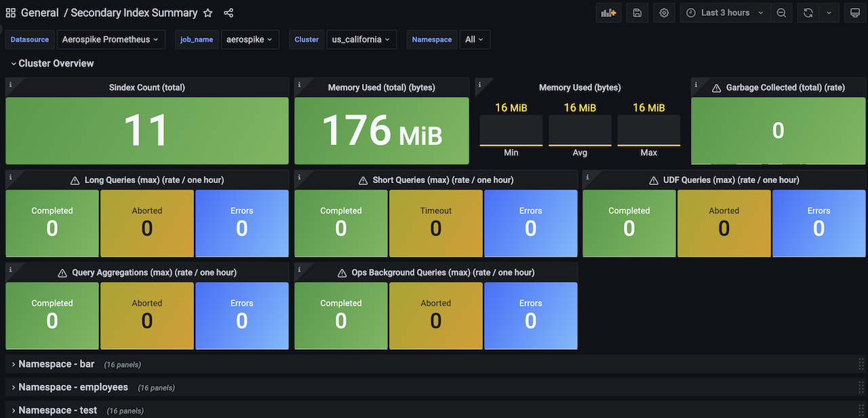The image size is (868, 418).
Task: Click the save dashboard icon
Action: tap(637, 13)
